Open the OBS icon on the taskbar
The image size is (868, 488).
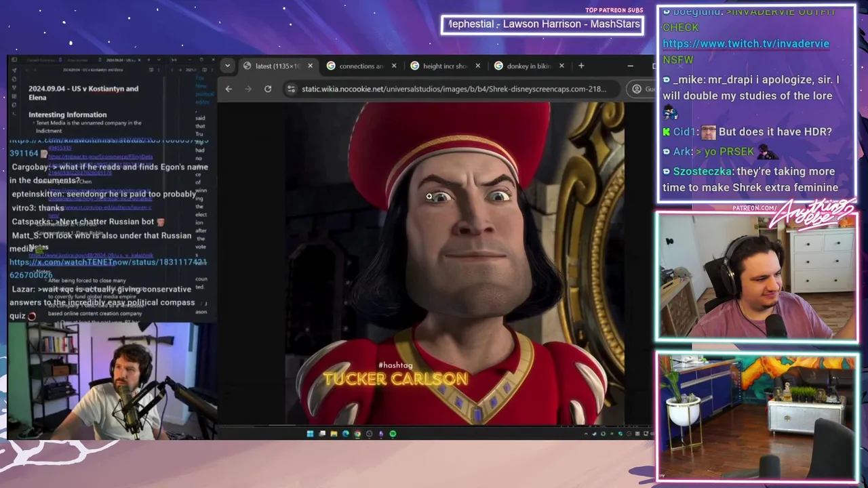pos(369,434)
